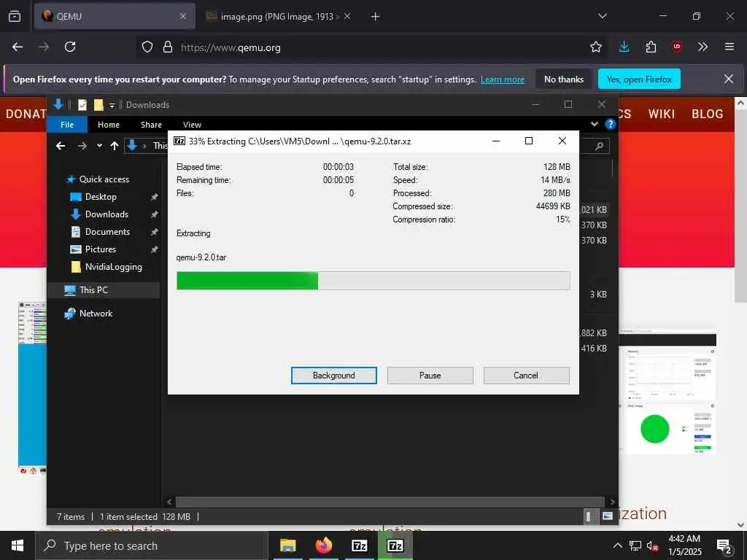Open Firefox downloads panel

pos(624,47)
